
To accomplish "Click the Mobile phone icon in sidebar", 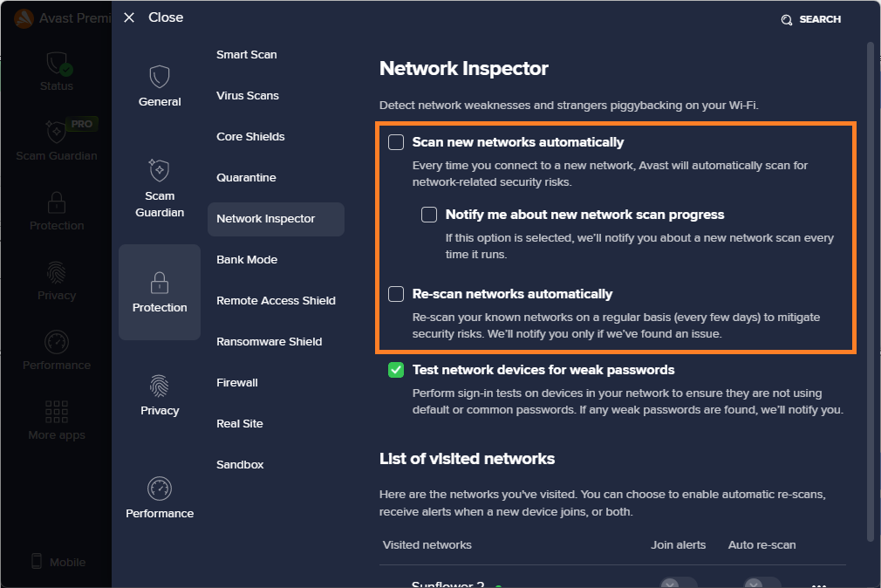I will [x=37, y=562].
